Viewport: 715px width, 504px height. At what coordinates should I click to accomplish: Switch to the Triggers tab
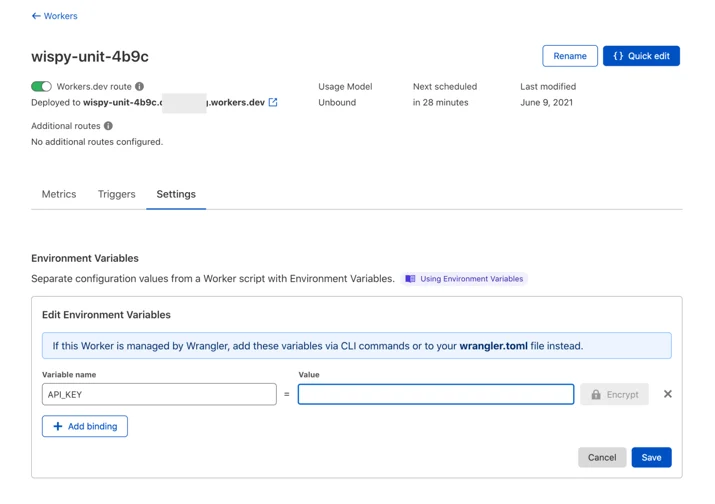tap(116, 194)
